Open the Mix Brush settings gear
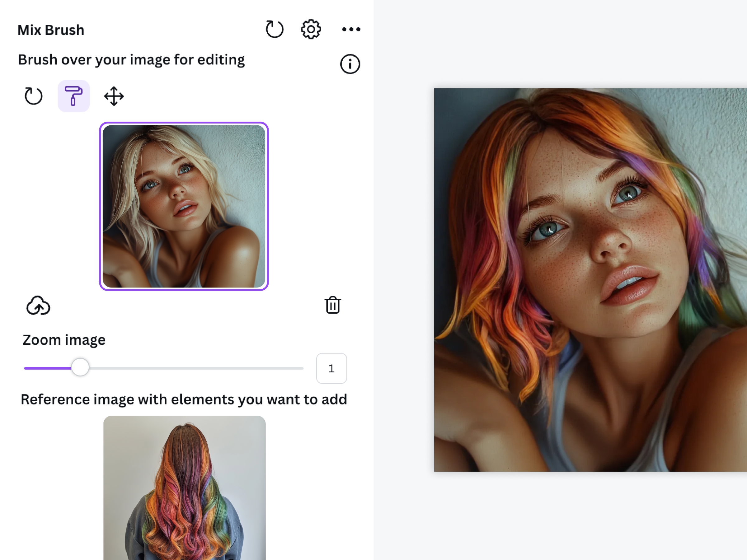The height and width of the screenshot is (560, 747). pyautogui.click(x=311, y=29)
